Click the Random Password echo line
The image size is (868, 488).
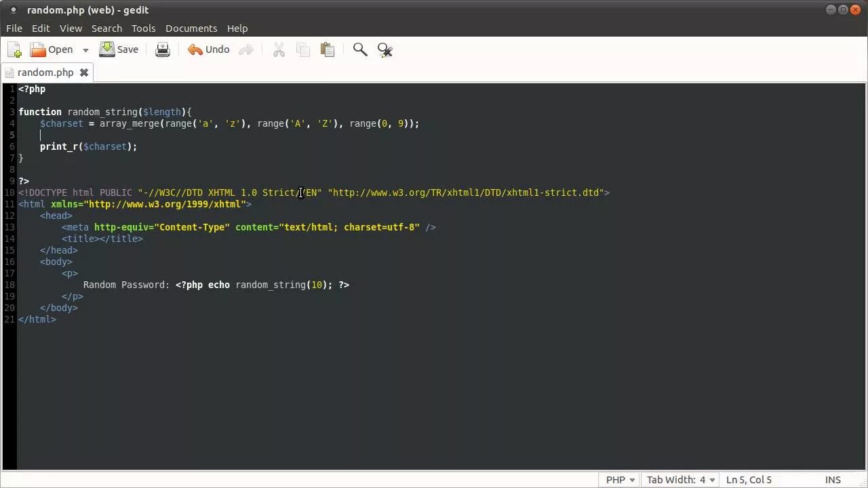click(x=216, y=285)
